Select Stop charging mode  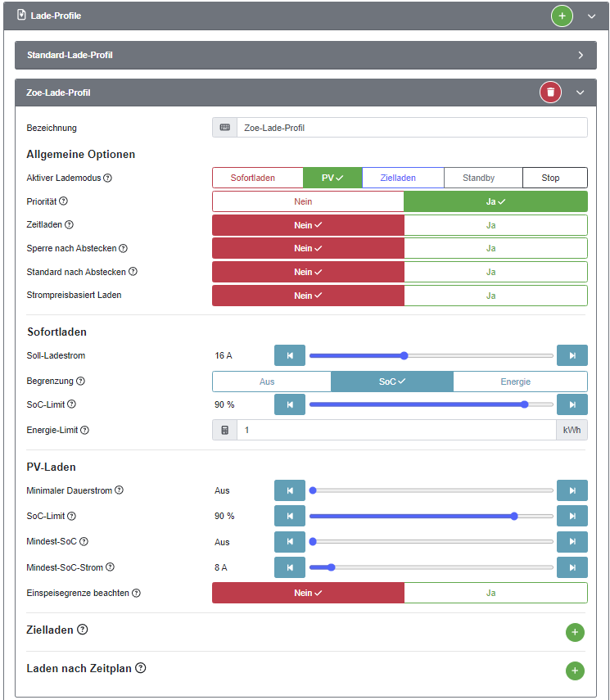pos(554,178)
